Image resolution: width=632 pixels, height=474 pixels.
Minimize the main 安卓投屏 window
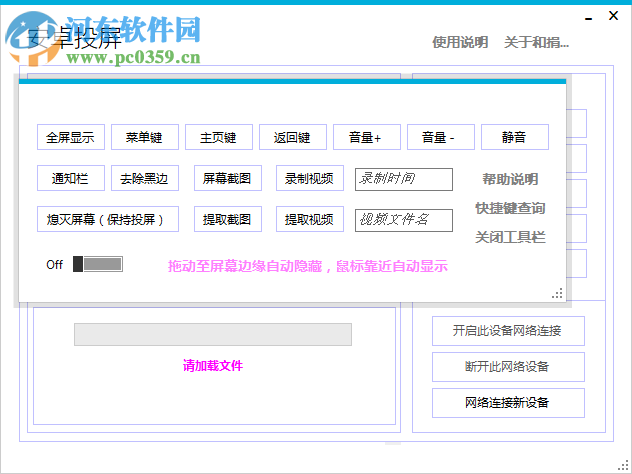coord(589,19)
